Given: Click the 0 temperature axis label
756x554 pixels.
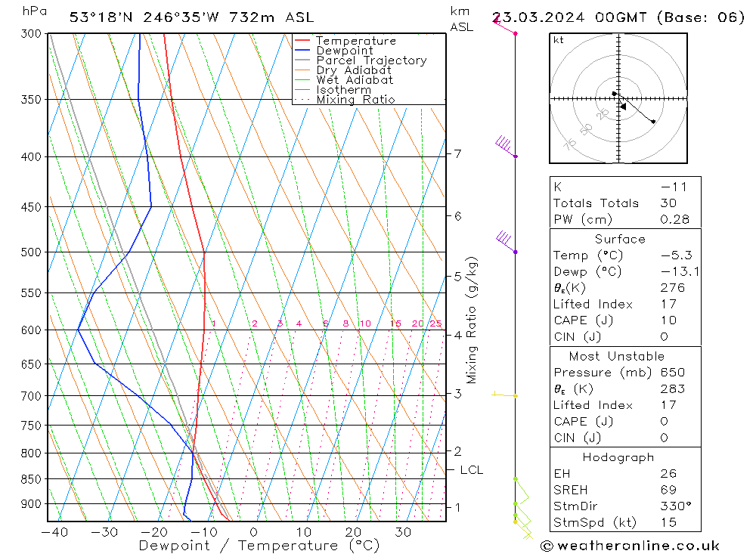Looking at the screenshot, I should [253, 532].
